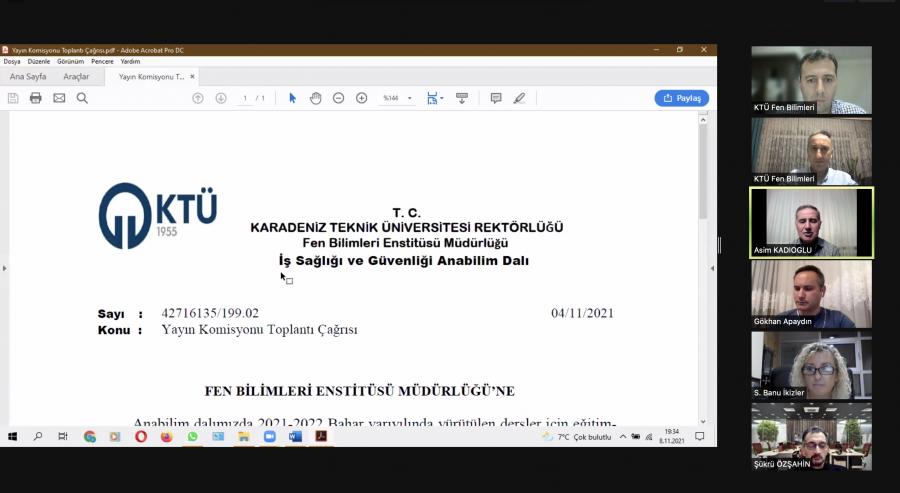
Task: Click the document number 42716135/199.02
Action: pyautogui.click(x=210, y=313)
